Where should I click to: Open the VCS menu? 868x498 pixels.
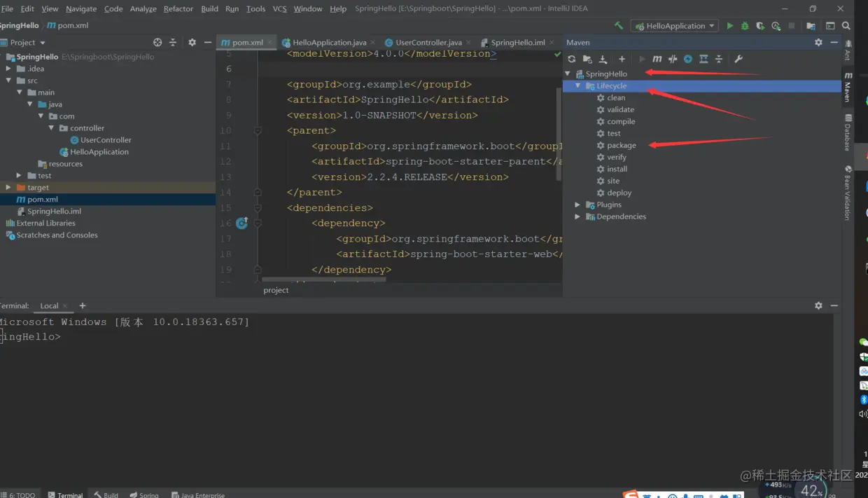click(x=279, y=8)
